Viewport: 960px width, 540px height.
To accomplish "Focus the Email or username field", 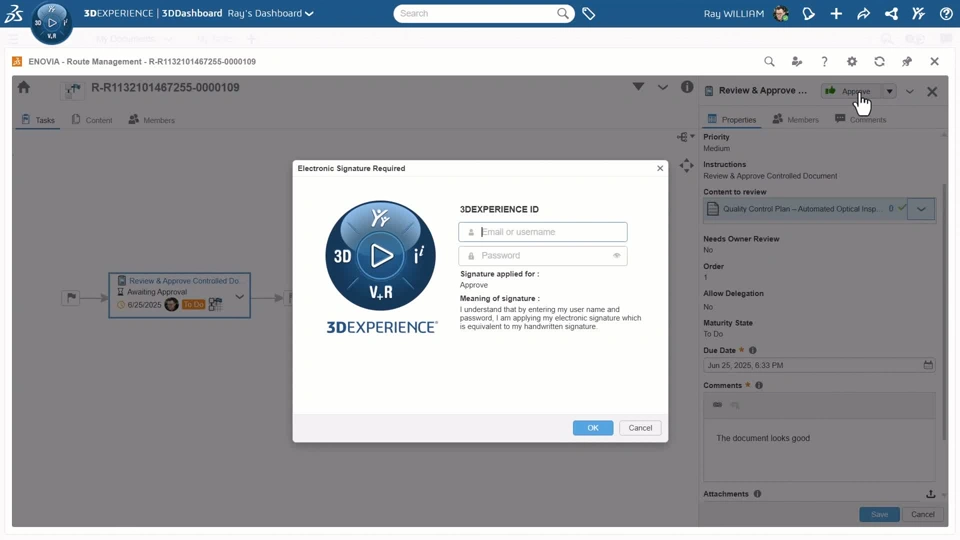I will [542, 232].
